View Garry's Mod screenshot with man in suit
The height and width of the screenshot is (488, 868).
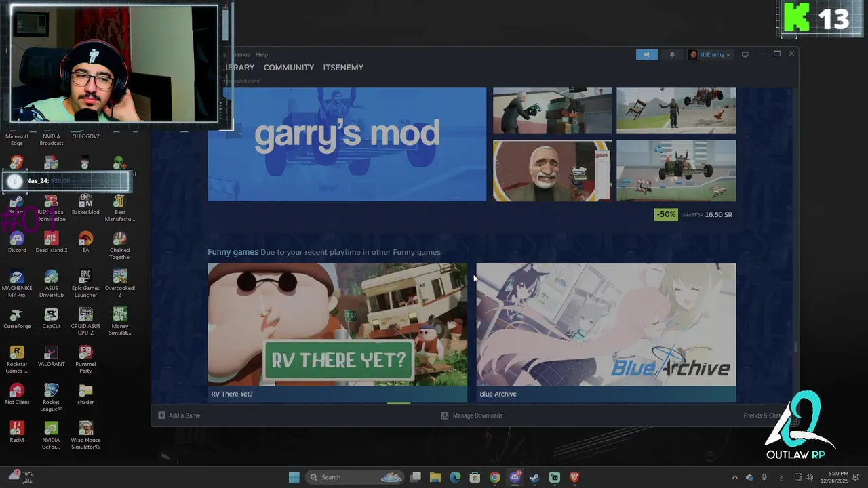pyautogui.click(x=552, y=110)
